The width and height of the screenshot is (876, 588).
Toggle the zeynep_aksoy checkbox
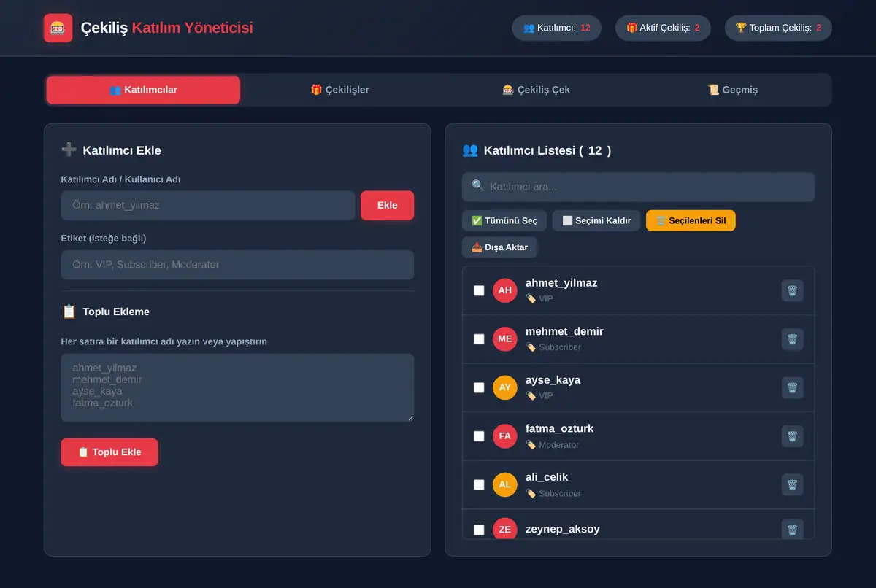coord(479,530)
